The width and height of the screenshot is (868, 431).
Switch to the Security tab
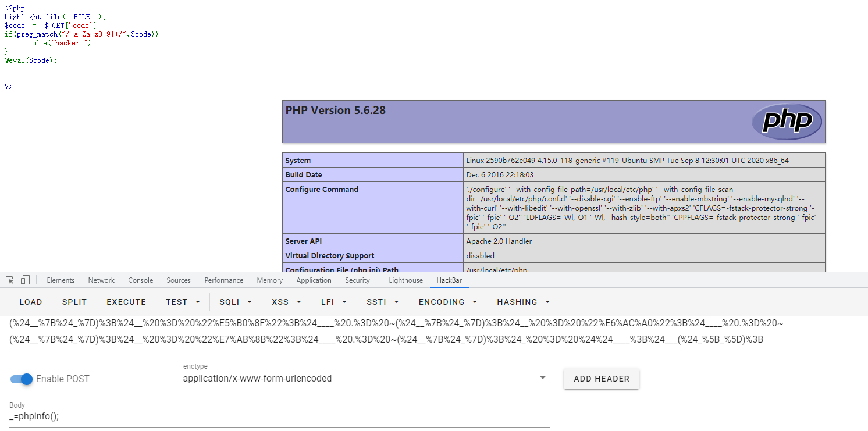point(357,280)
